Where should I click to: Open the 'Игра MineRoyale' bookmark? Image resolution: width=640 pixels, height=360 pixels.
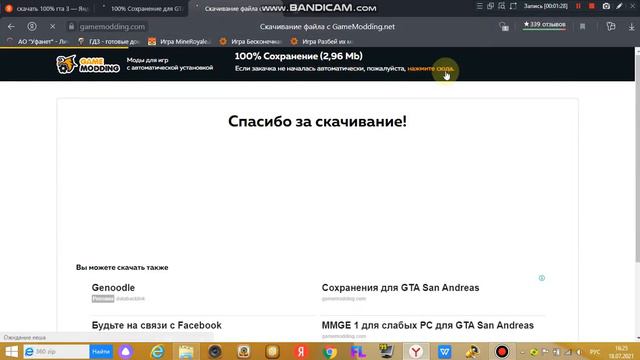click(x=180, y=41)
